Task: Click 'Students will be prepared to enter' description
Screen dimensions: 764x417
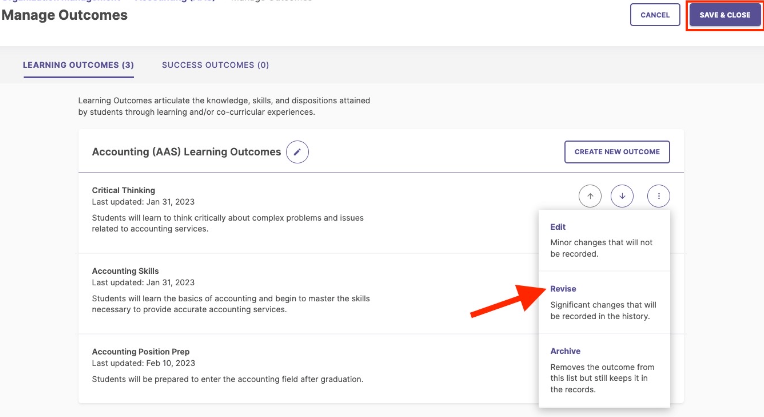Action: 228,379
